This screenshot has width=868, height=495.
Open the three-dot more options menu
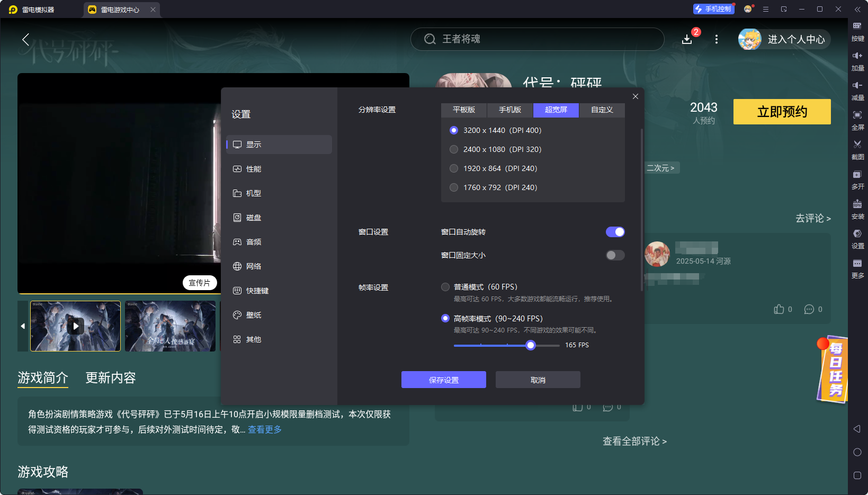pos(717,39)
